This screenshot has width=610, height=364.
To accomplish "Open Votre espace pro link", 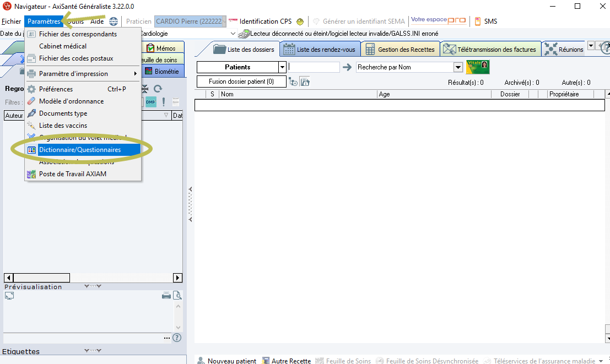I will [439, 20].
